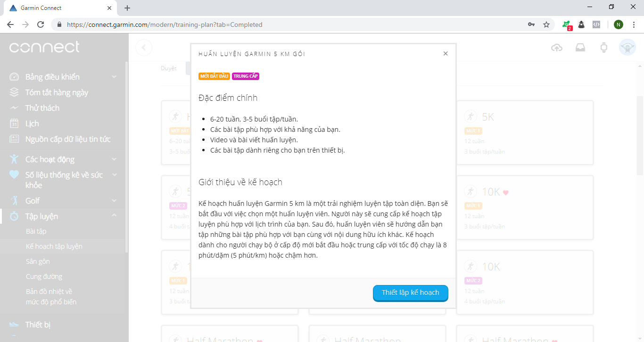Select the Mới bắt đầu orange tag
The width and height of the screenshot is (644, 342).
tap(215, 76)
